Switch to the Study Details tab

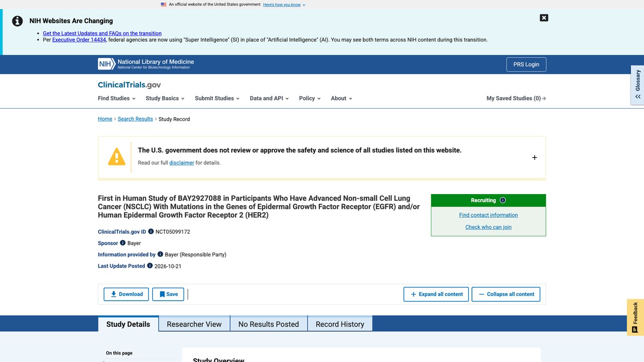128,324
